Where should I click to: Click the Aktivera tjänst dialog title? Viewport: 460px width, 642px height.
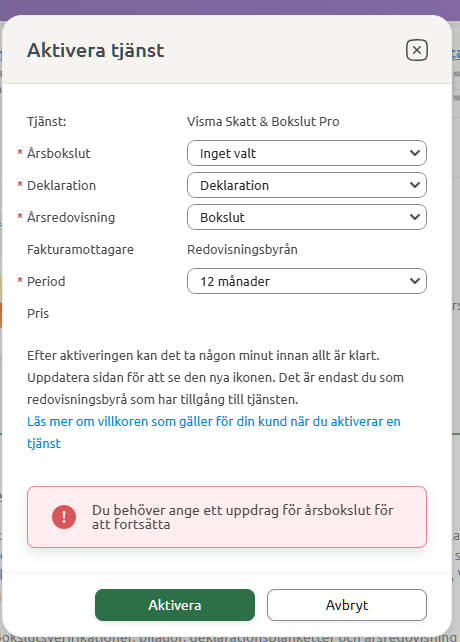point(95,50)
